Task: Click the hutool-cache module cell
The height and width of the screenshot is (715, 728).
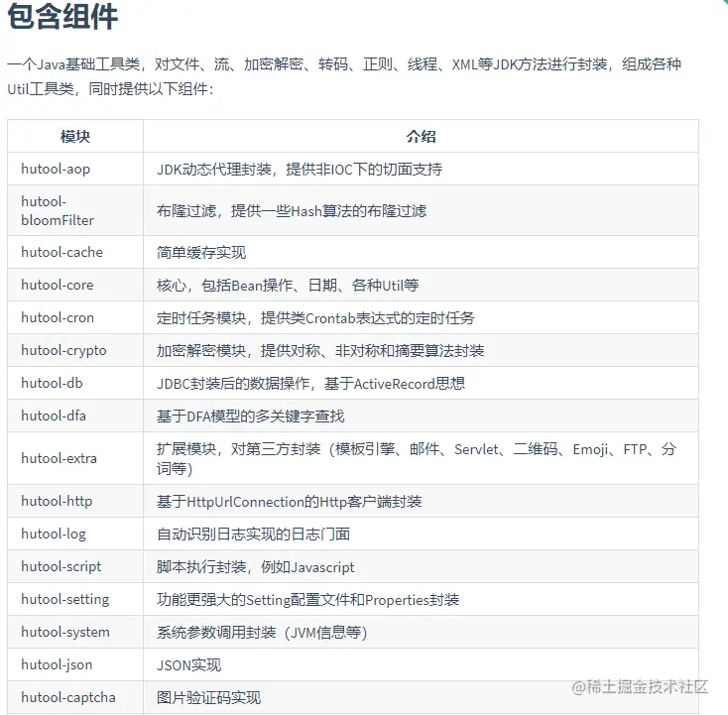Action: 75,252
